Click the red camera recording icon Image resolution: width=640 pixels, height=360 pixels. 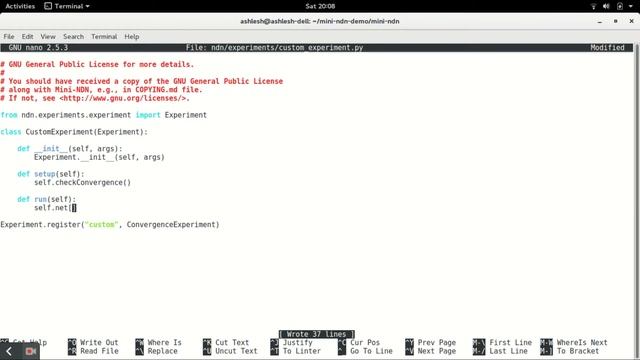(31, 351)
